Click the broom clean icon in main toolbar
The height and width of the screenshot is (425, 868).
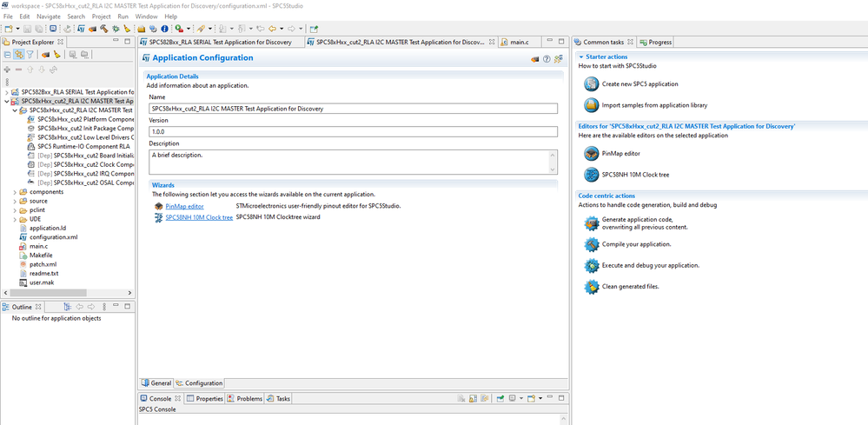coord(127,29)
